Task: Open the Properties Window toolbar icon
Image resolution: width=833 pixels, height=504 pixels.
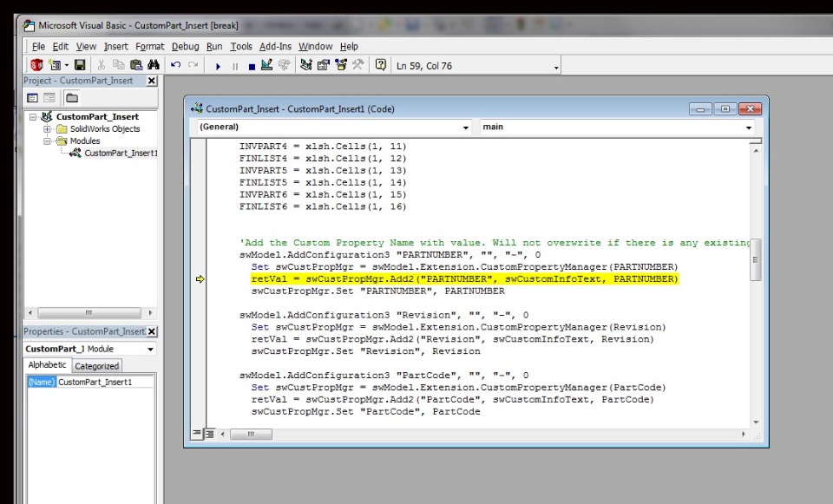Action: (x=324, y=65)
